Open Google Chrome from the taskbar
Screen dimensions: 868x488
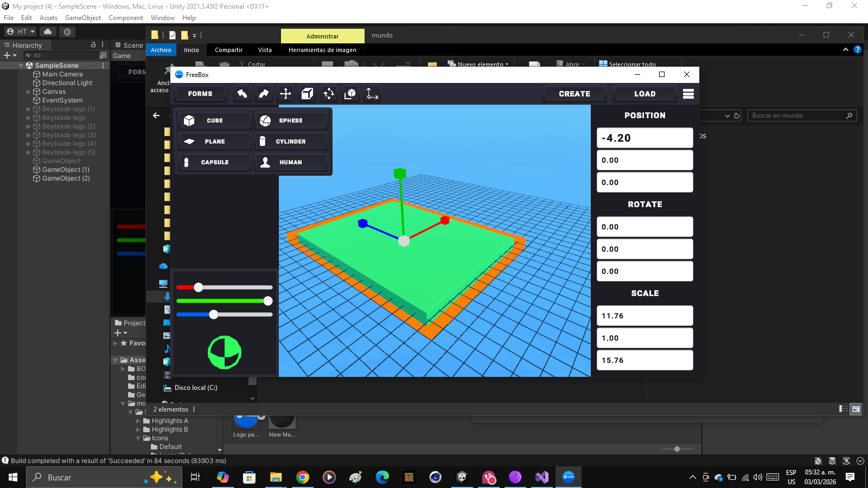303,477
